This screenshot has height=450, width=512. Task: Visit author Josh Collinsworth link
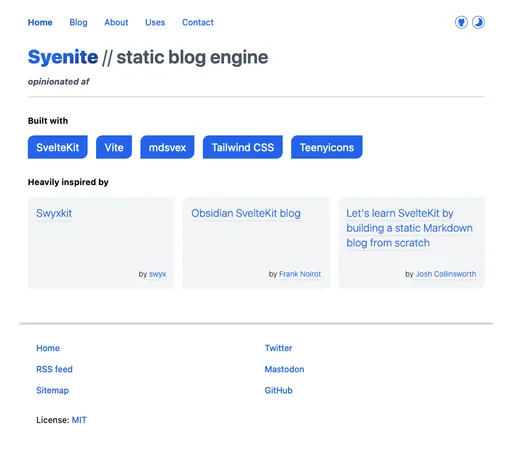pyautogui.click(x=446, y=274)
